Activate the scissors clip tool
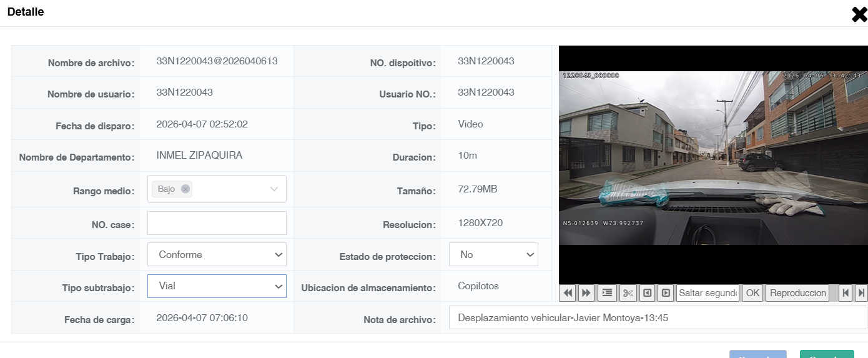 pos(628,293)
